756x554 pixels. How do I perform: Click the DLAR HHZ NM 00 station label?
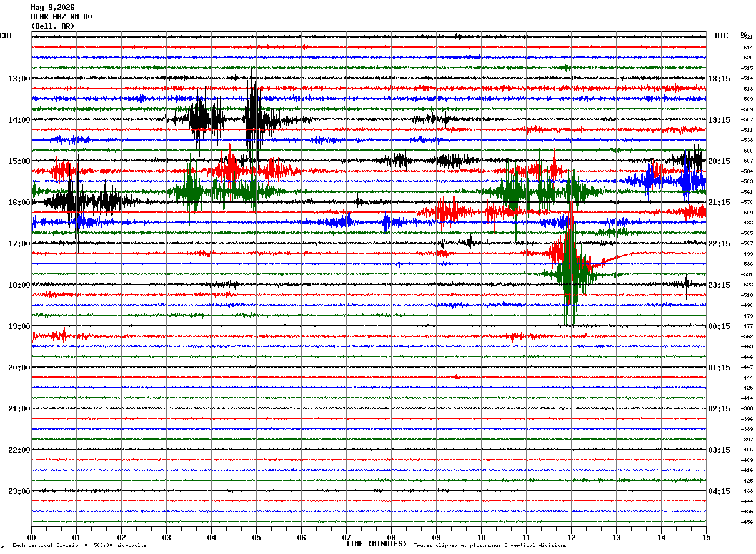(61, 17)
